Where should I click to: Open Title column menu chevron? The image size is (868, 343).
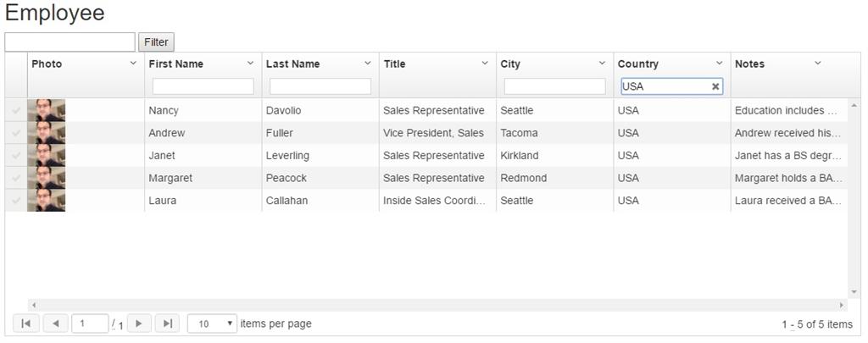tap(485, 64)
